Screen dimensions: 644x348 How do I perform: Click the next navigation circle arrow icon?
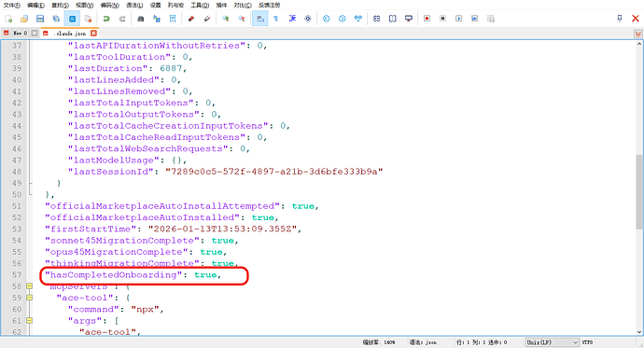coord(343,19)
